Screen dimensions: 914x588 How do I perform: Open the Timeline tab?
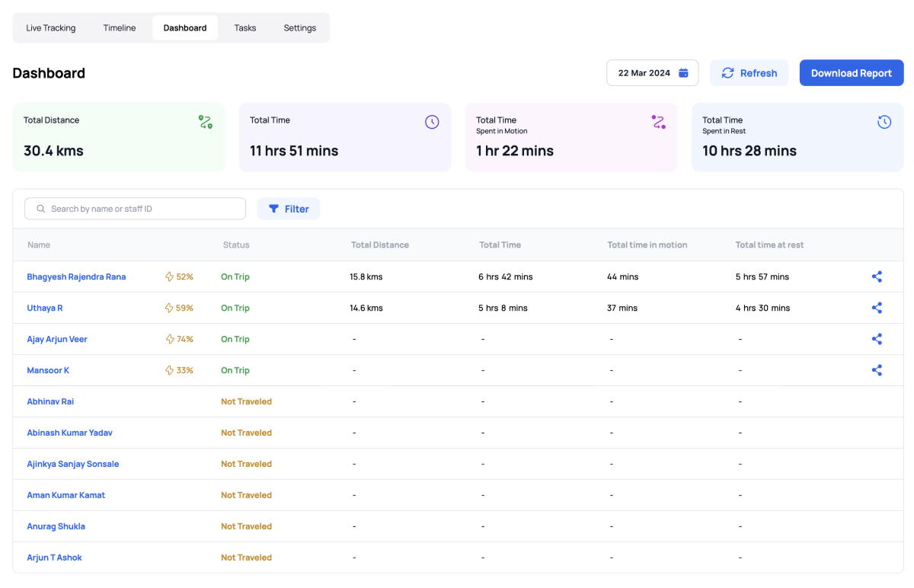point(120,28)
